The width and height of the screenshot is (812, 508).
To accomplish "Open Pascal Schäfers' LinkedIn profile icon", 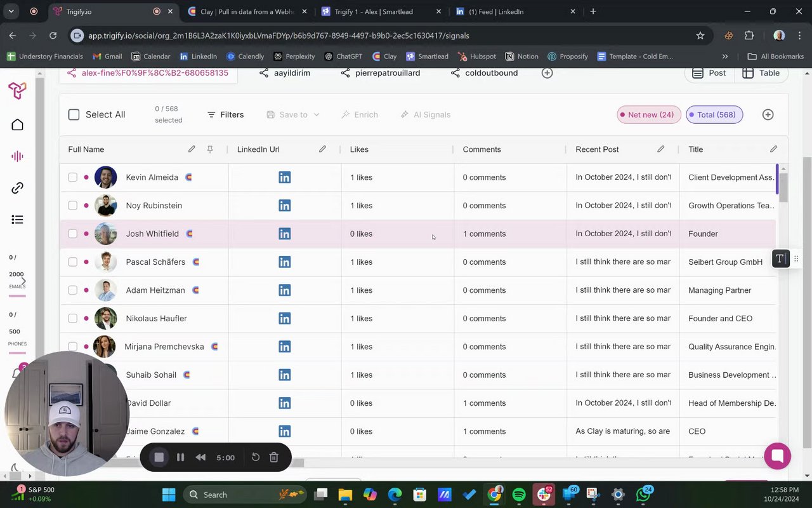I will pos(285,262).
